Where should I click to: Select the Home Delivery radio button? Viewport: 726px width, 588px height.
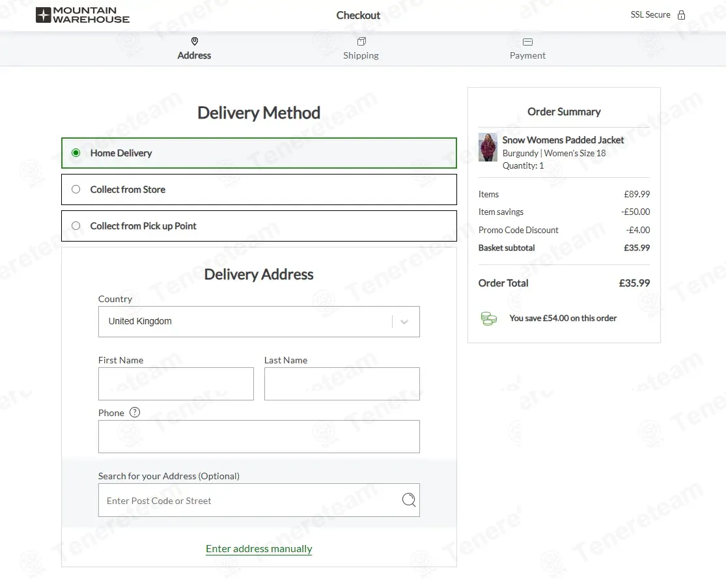click(x=76, y=153)
